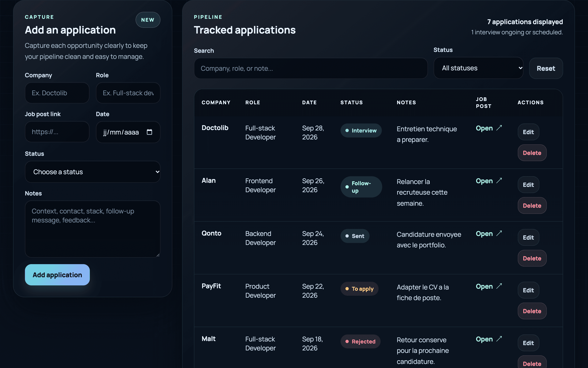Delete the PayFit application
The image size is (588, 368).
point(532,311)
